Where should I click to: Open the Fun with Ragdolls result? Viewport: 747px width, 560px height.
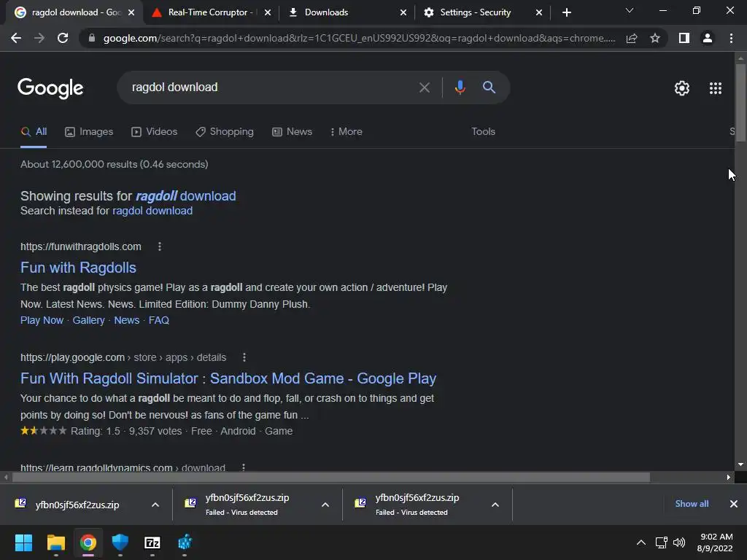(78, 268)
